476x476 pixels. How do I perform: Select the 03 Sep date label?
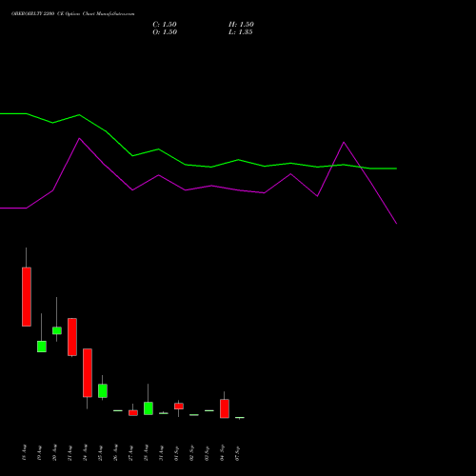(208, 452)
